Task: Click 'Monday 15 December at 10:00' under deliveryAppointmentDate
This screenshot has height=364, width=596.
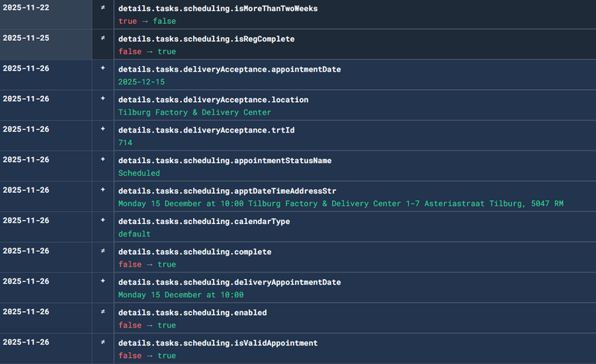Action: click(181, 295)
